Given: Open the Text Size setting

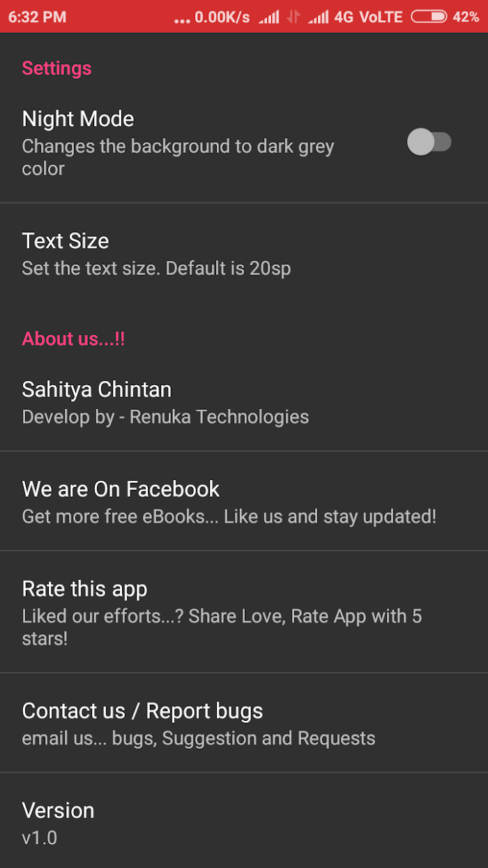Looking at the screenshot, I should 244,253.
